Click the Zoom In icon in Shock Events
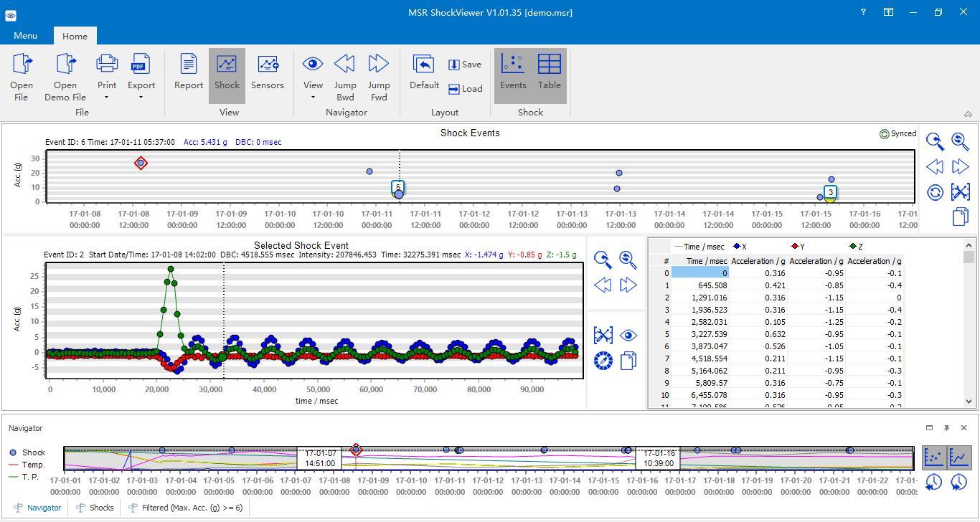The height and width of the screenshot is (522, 980). coord(935,141)
